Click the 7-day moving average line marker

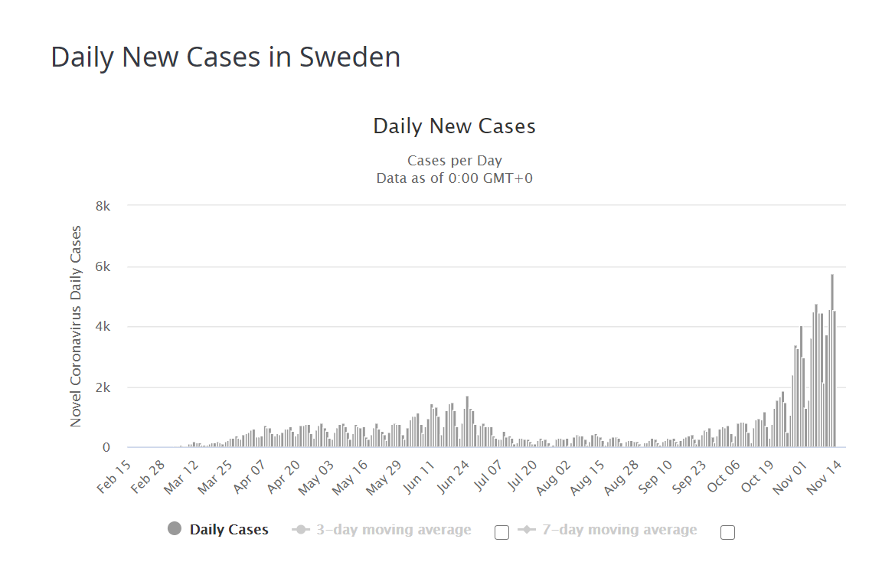click(x=526, y=530)
